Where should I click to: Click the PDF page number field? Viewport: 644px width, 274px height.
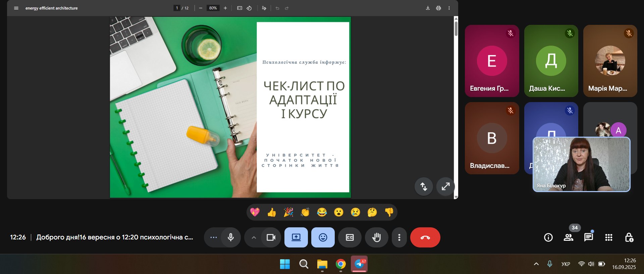click(x=177, y=8)
